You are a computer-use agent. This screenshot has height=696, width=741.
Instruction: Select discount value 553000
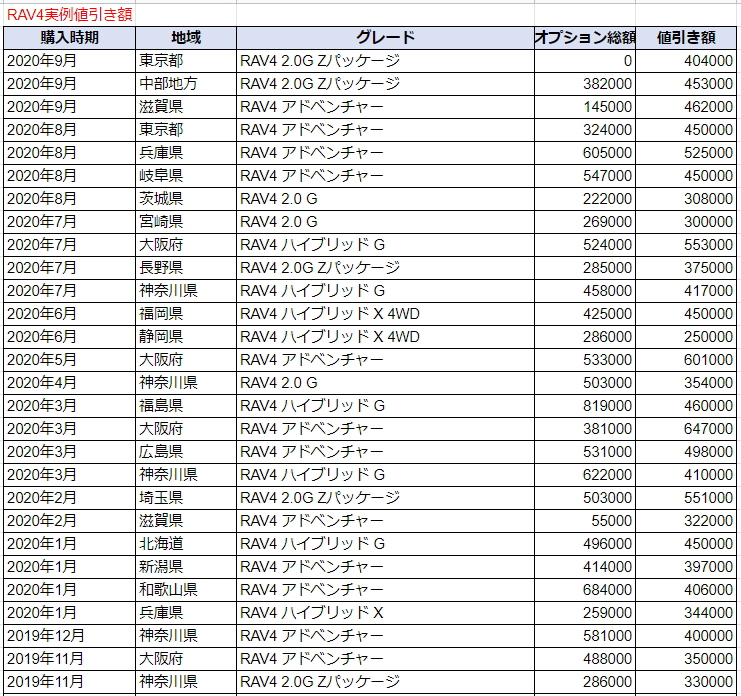point(686,245)
